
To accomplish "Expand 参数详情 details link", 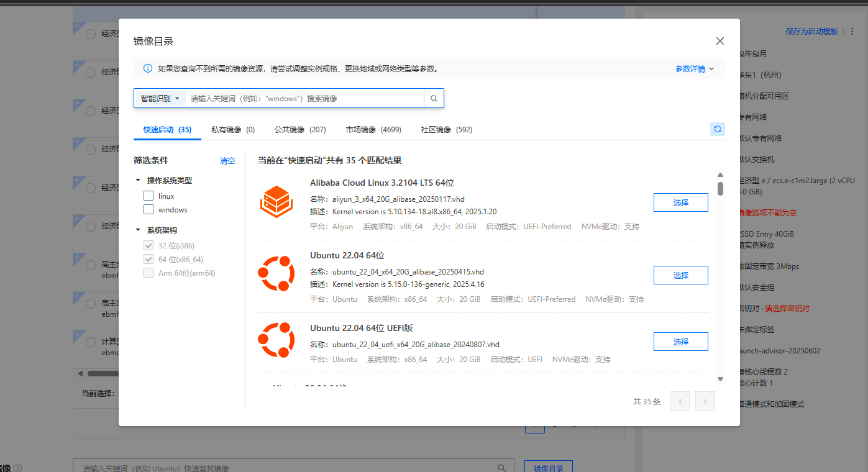I will pyautogui.click(x=695, y=69).
